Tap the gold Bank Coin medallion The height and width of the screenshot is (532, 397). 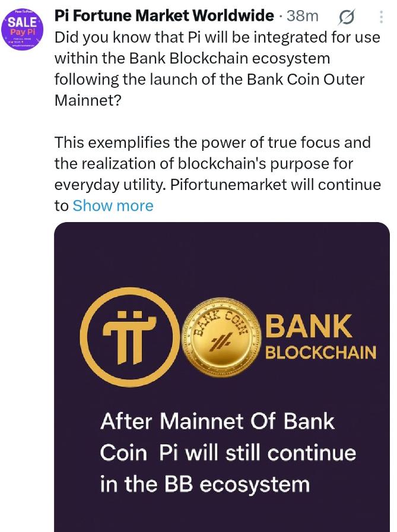coord(223,338)
